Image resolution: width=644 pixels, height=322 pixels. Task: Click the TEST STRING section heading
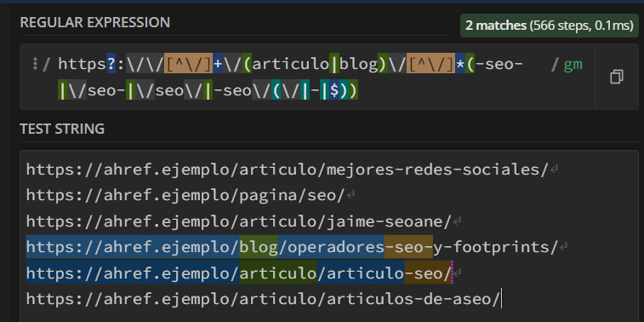click(62, 129)
